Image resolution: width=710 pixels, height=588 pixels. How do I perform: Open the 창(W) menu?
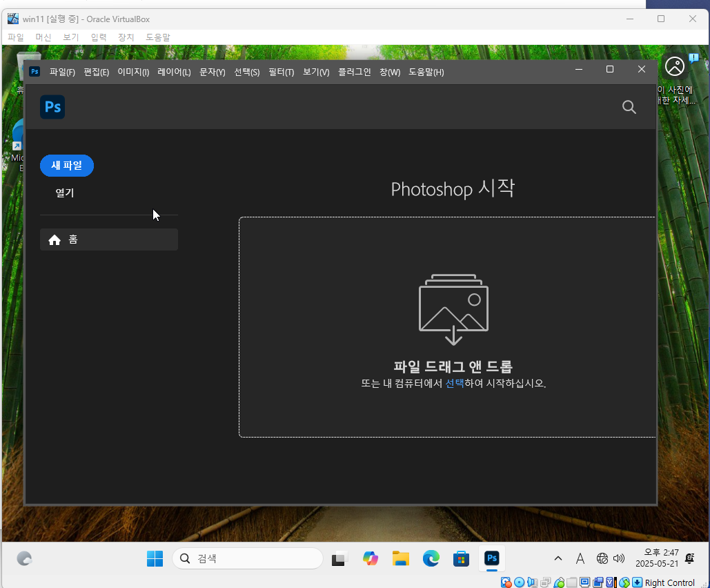click(x=390, y=72)
